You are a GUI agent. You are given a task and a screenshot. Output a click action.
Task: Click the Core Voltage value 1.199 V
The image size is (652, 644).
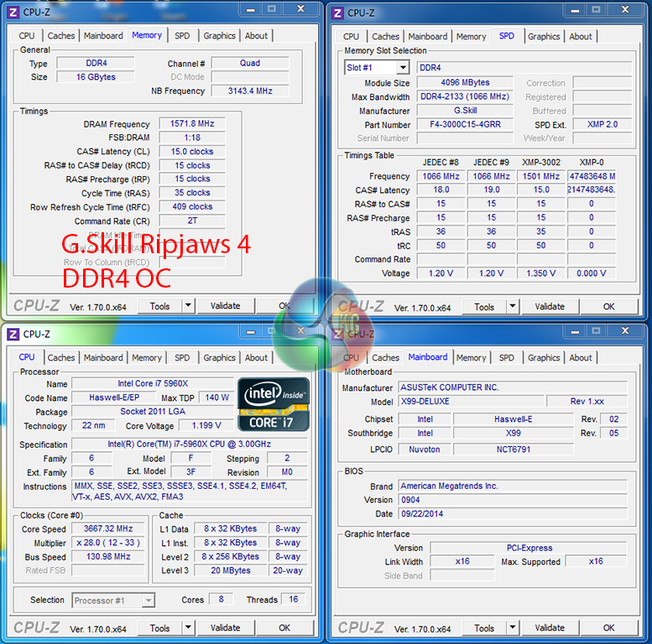[x=206, y=425]
